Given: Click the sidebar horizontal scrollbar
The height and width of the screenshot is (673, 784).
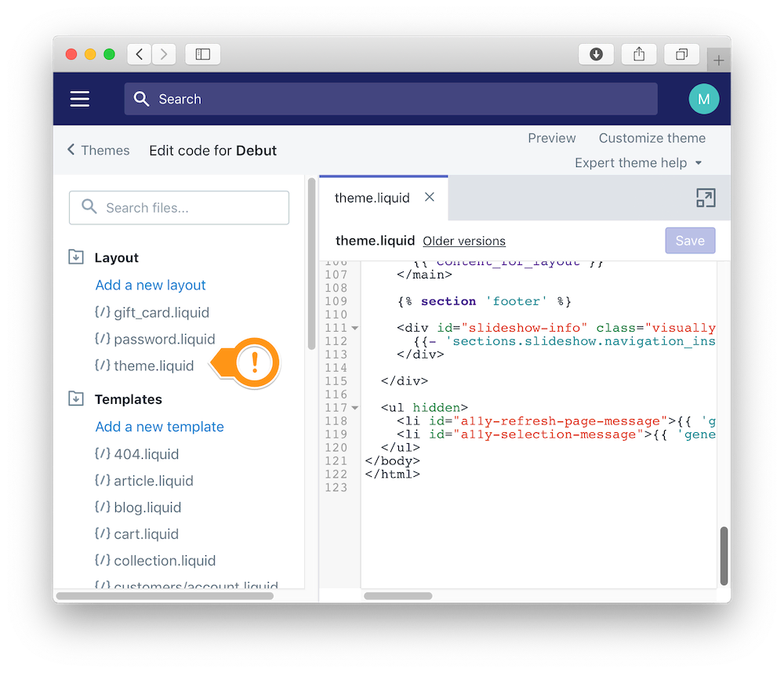Looking at the screenshot, I should pyautogui.click(x=165, y=596).
